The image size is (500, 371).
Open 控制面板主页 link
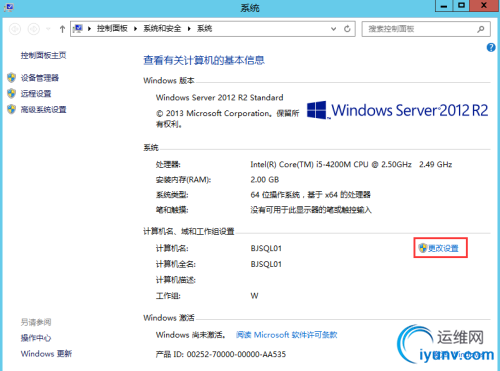point(43,55)
